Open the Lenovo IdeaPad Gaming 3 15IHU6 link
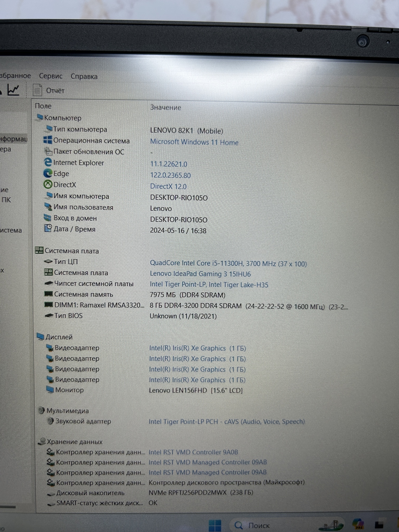 point(200,274)
